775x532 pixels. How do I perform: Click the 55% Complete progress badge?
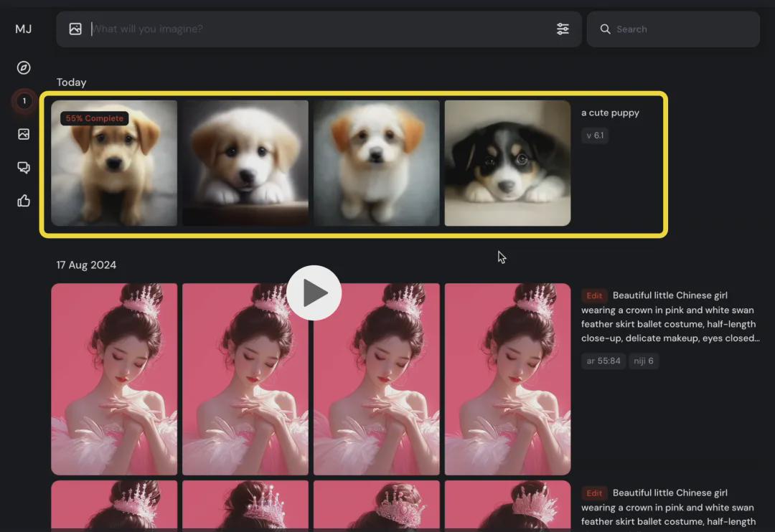click(x=95, y=118)
